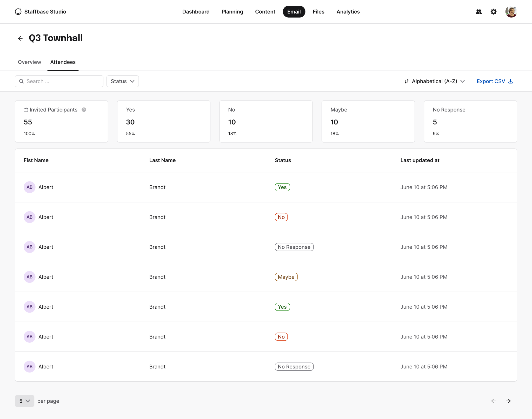The height and width of the screenshot is (419, 532).
Task: Focus the attendee Search field
Action: coord(59,81)
